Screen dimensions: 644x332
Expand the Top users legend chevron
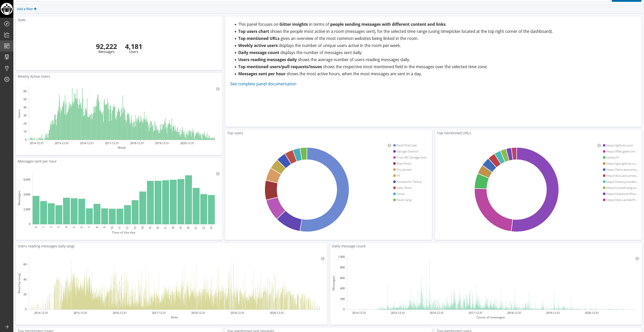tap(389, 145)
